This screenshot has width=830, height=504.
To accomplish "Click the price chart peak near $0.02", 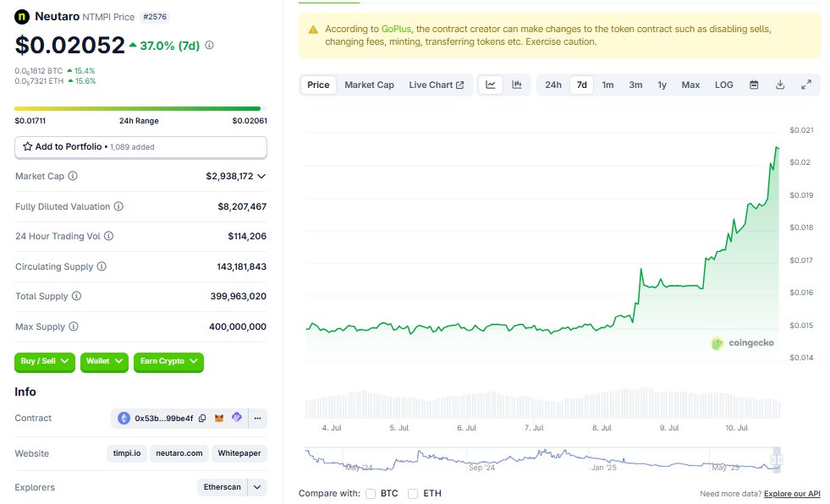I will click(x=777, y=148).
